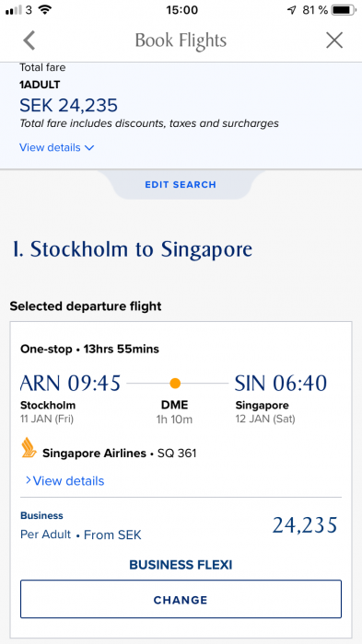This screenshot has height=644, width=362.
Task: Tap the Singapore Airlines logo icon
Action: (29, 448)
